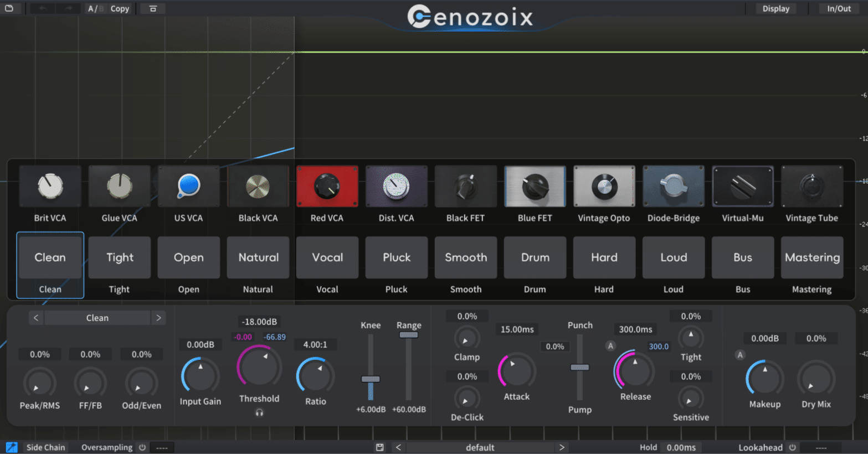Select the Diode-Bridge compressor model
Image resolution: width=868 pixels, height=454 pixels.
(x=673, y=186)
